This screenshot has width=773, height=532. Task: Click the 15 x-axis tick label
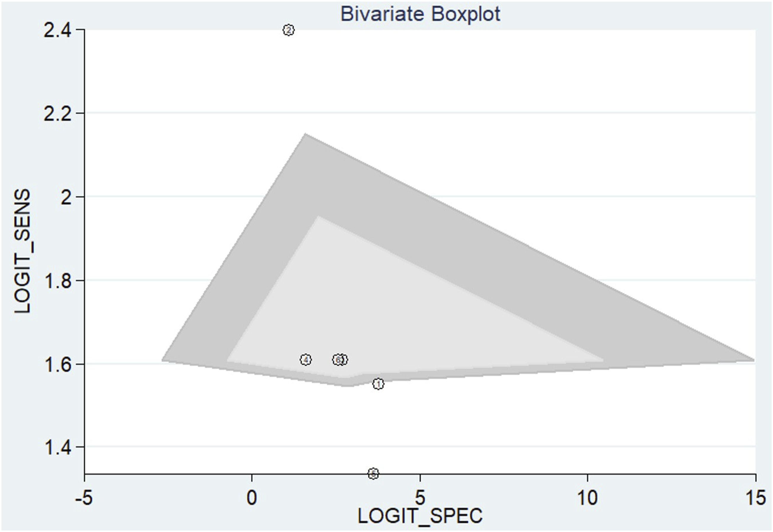pyautogui.click(x=755, y=498)
